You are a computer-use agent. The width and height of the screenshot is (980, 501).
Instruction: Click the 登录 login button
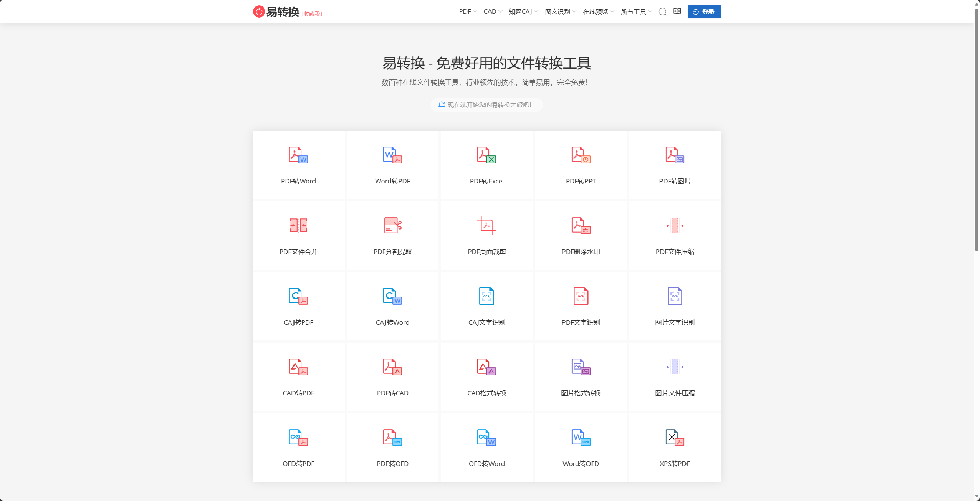704,11
